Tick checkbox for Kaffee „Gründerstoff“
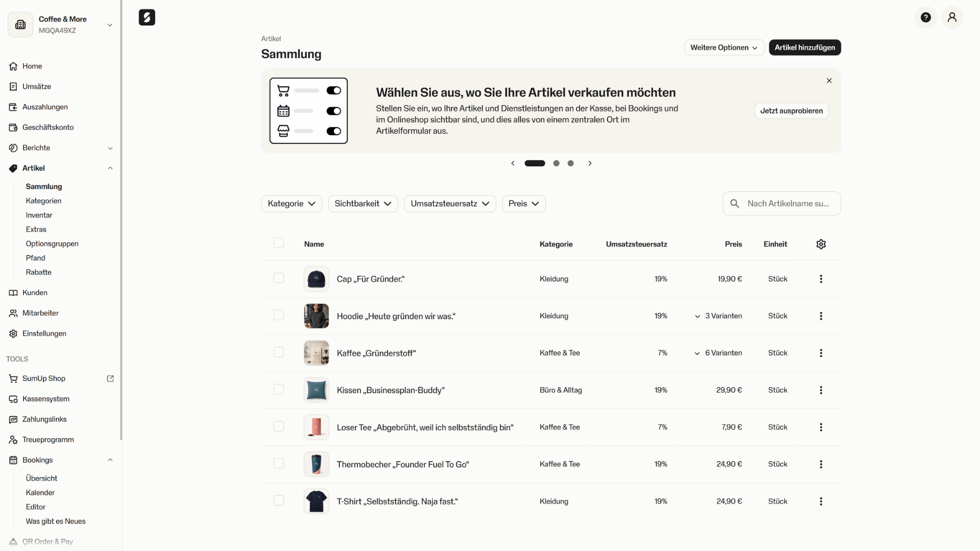The width and height of the screenshot is (980, 551). click(279, 353)
